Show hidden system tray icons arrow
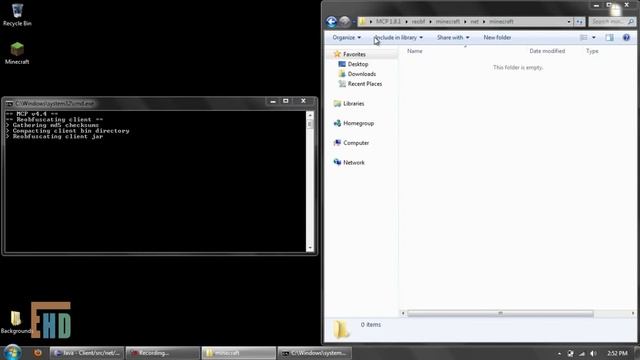 (559, 353)
